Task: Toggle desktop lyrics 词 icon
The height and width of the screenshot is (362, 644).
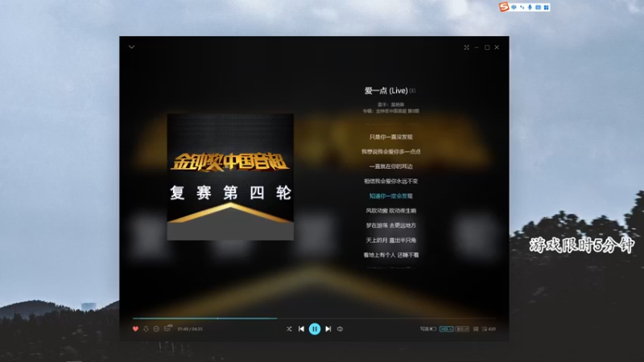Action: (x=476, y=329)
